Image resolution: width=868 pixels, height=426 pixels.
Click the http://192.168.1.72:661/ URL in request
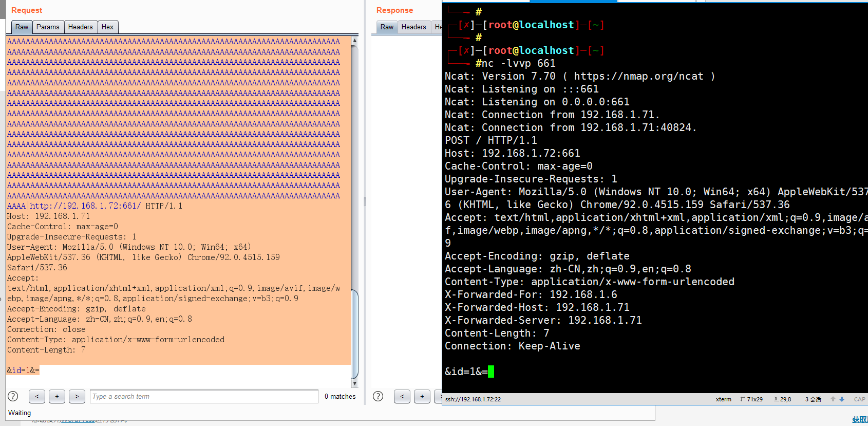pos(85,206)
